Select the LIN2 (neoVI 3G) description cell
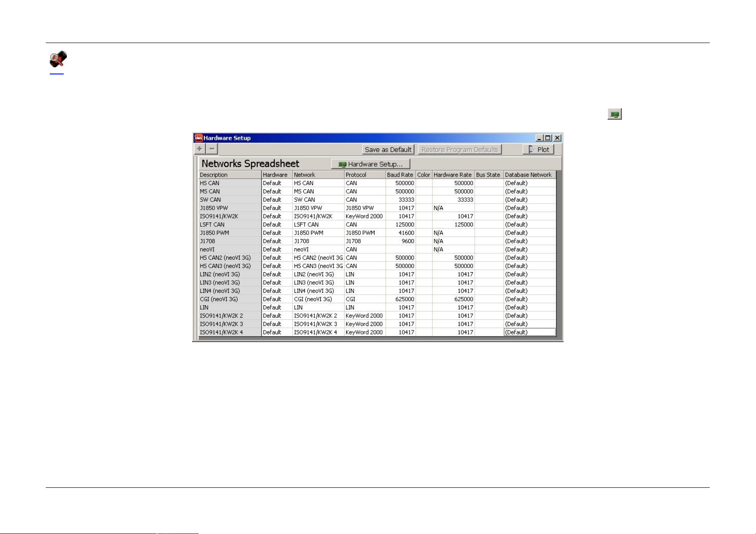The height and width of the screenshot is (534, 756). [x=230, y=274]
